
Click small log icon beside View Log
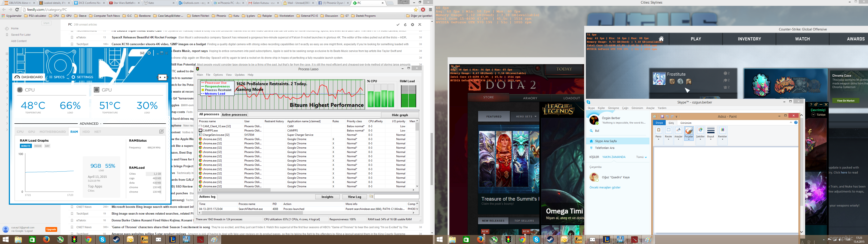(x=371, y=197)
